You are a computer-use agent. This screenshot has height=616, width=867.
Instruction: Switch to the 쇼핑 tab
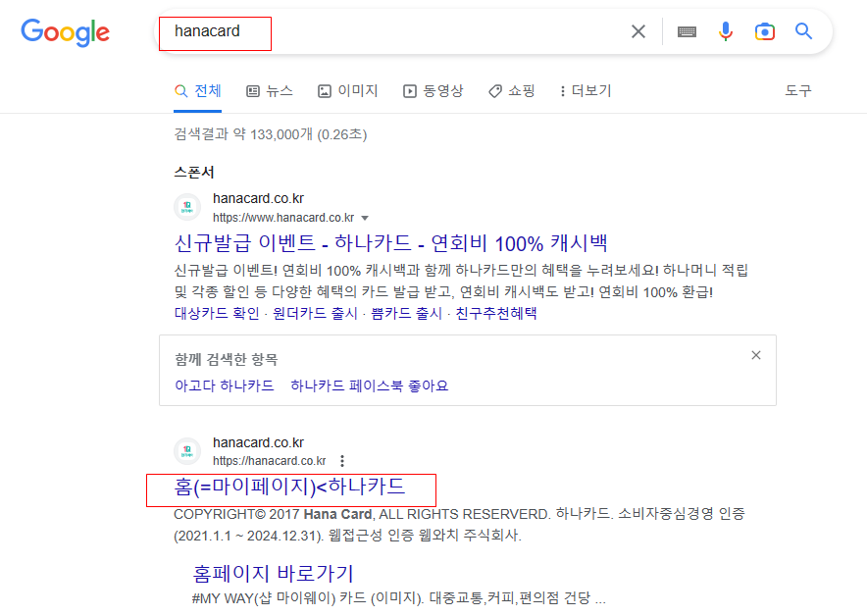[x=512, y=90]
